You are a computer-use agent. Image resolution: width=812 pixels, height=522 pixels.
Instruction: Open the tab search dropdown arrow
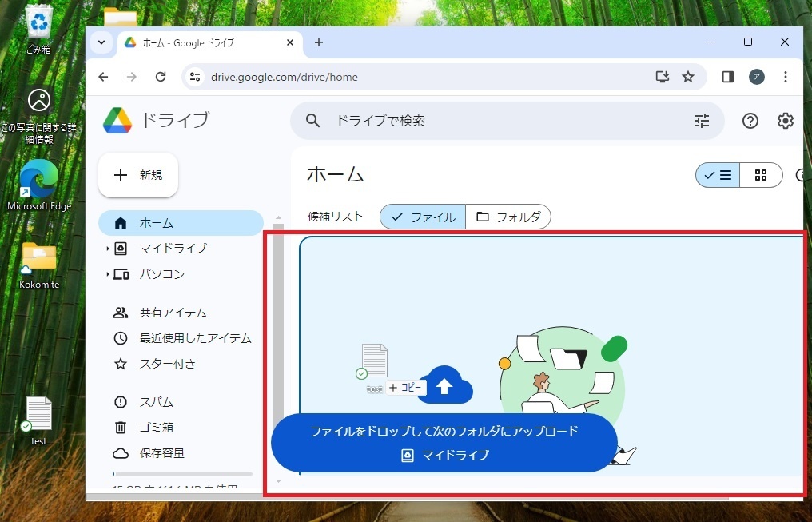tap(101, 42)
